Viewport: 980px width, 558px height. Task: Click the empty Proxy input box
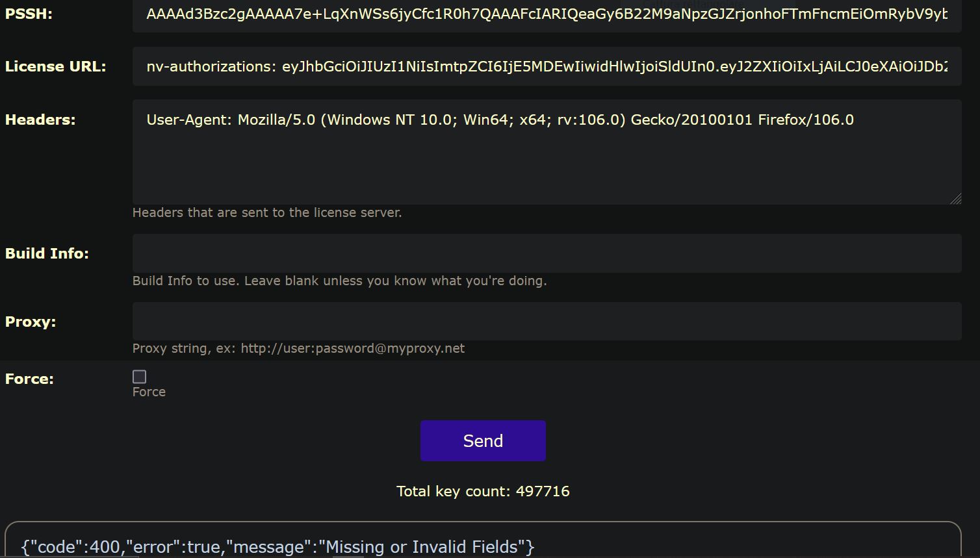click(546, 321)
